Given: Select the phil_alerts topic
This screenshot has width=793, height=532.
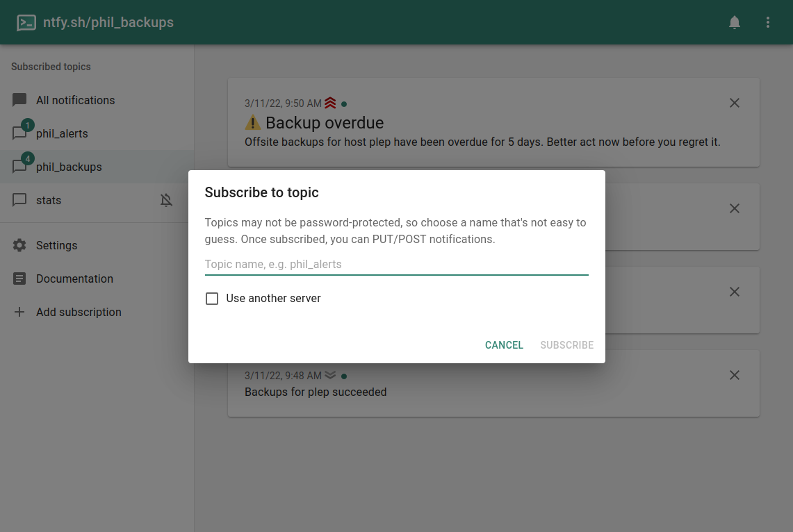Looking at the screenshot, I should coord(62,133).
